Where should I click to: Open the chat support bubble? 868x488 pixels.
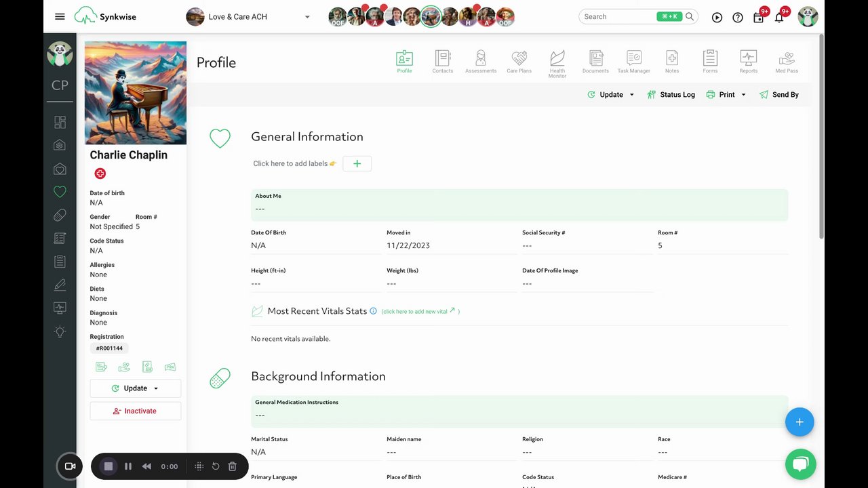click(x=800, y=464)
